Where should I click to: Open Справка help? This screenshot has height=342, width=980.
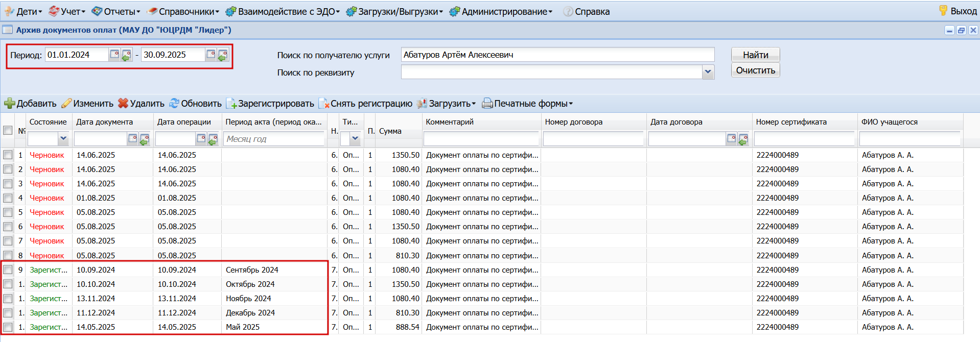(x=586, y=11)
